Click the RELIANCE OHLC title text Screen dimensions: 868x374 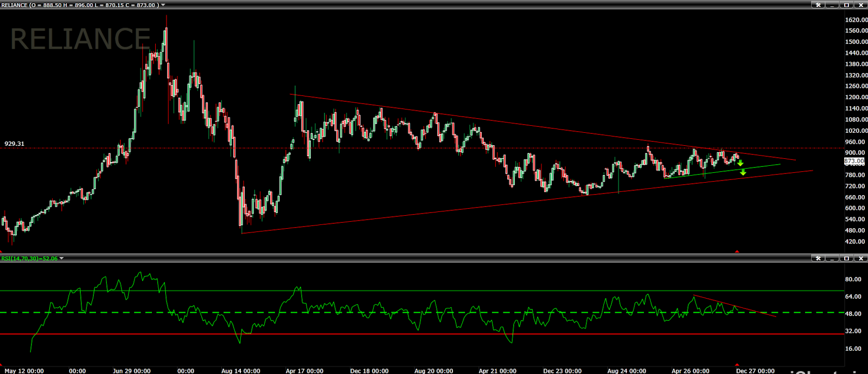(80, 5)
